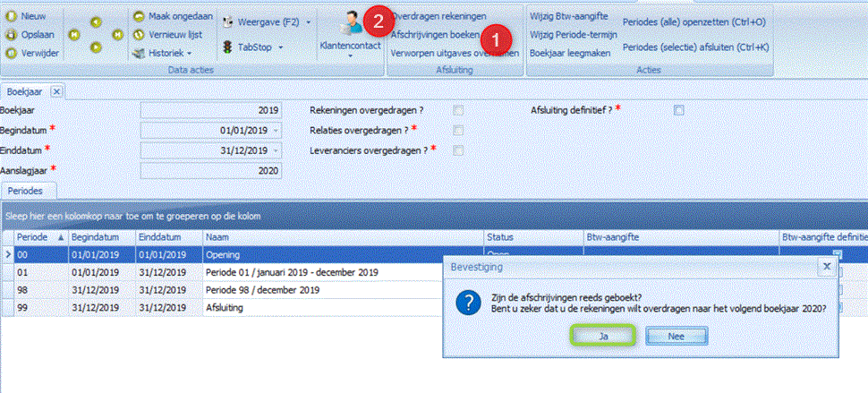868x393 pixels.
Task: Click the Nee button in dialog
Action: 676,336
